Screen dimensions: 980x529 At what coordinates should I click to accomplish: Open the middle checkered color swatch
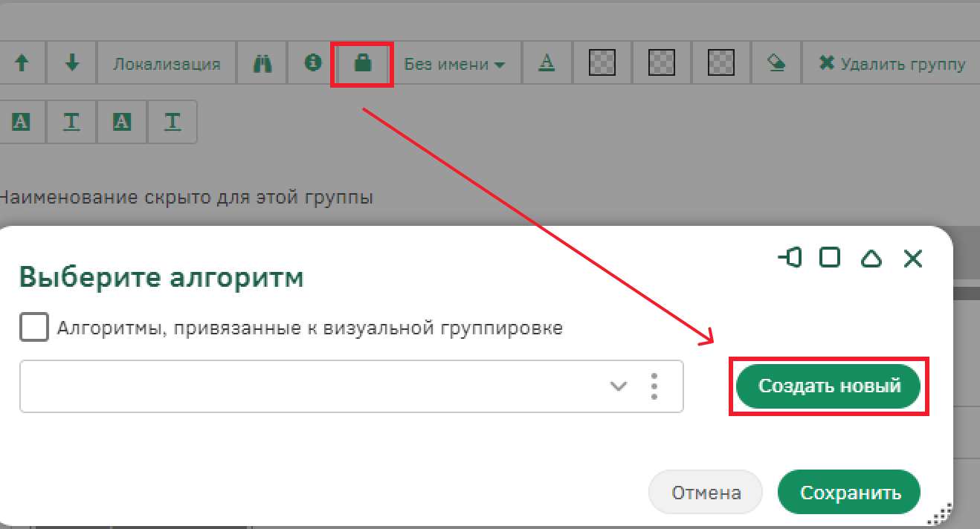[661, 63]
